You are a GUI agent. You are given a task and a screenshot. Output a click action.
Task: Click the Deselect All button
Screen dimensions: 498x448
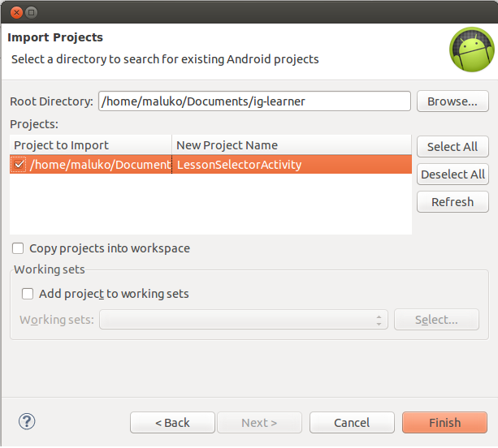pos(453,174)
